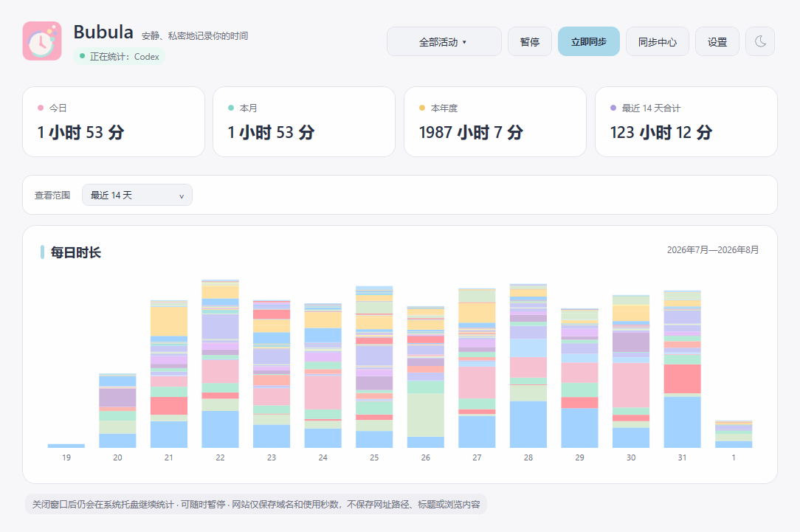This screenshot has height=532, width=800.
Task: Select the 最近 14 天合计 total card
Action: pyautogui.click(x=686, y=122)
